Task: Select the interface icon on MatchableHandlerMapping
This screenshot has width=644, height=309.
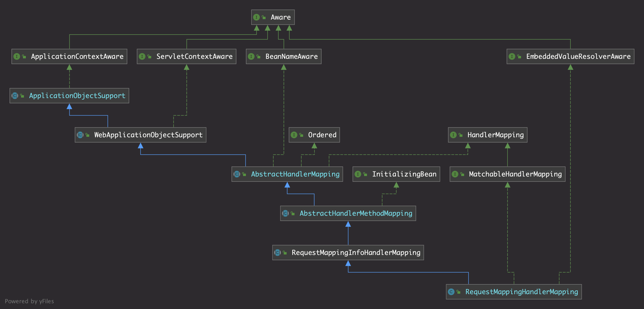Action: click(455, 174)
